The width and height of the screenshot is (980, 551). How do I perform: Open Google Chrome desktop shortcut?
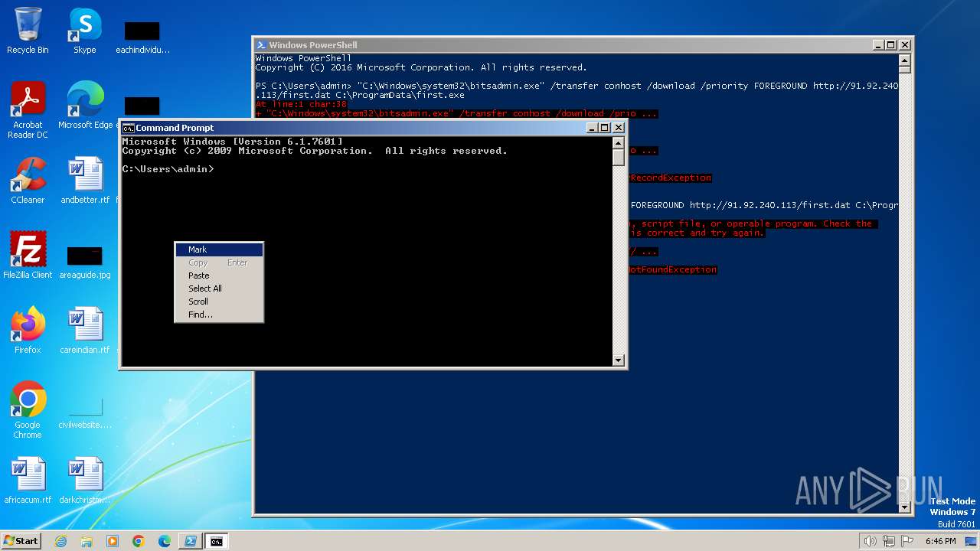(x=28, y=410)
